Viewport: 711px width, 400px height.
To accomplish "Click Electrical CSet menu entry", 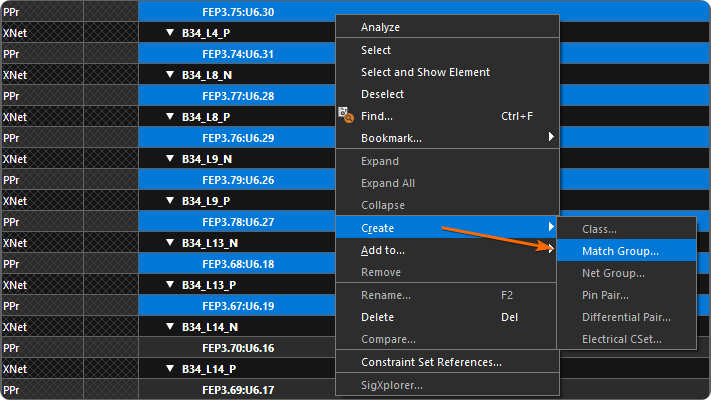I will click(621, 340).
